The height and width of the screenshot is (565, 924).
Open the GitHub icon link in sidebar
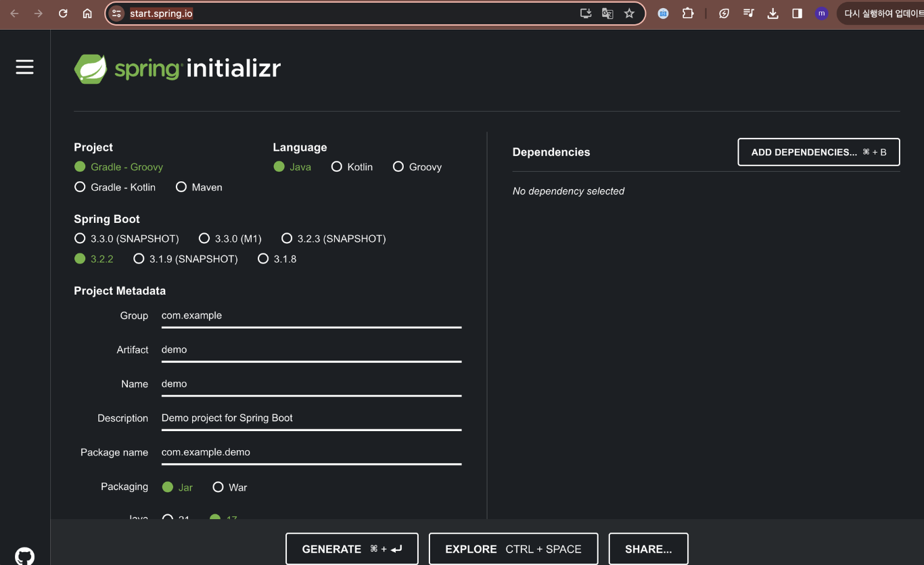point(25,556)
